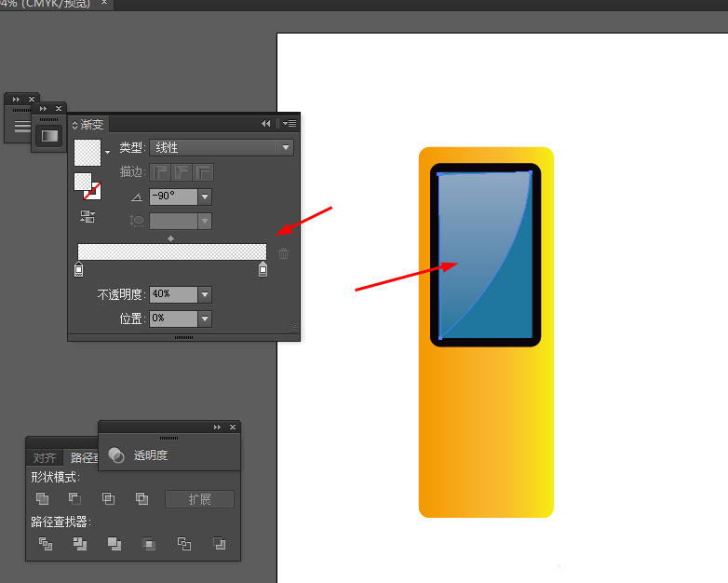Close the gradient dock icon panel
Viewport: 728px width, 583px height.
coord(59,108)
